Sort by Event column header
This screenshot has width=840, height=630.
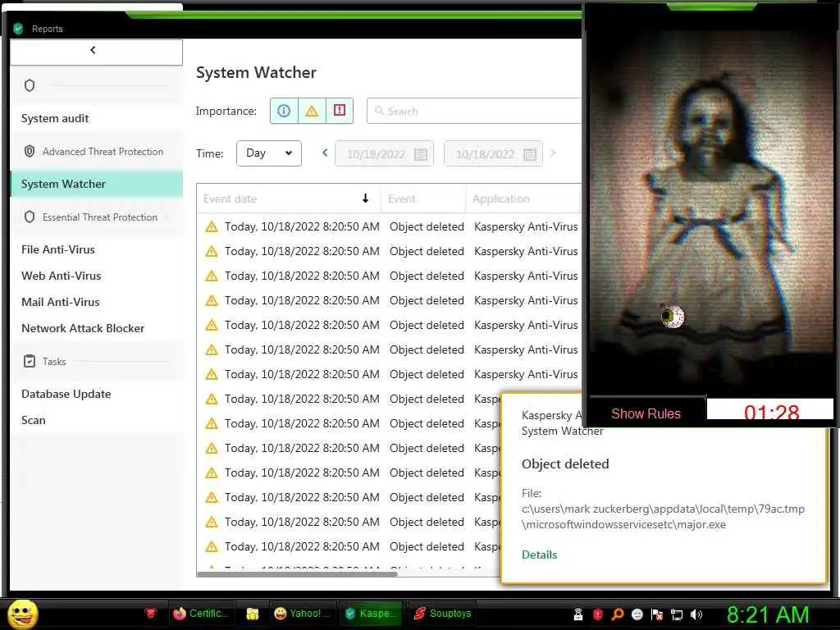[x=423, y=199]
